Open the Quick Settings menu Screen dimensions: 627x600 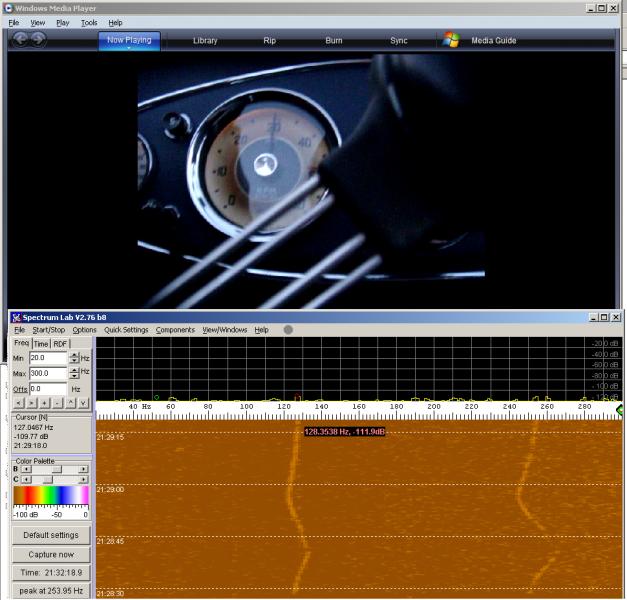click(126, 329)
